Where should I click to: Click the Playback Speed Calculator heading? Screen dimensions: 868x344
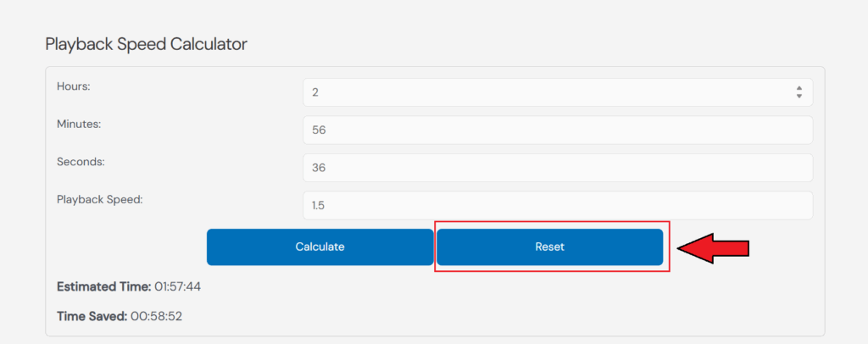point(146,44)
